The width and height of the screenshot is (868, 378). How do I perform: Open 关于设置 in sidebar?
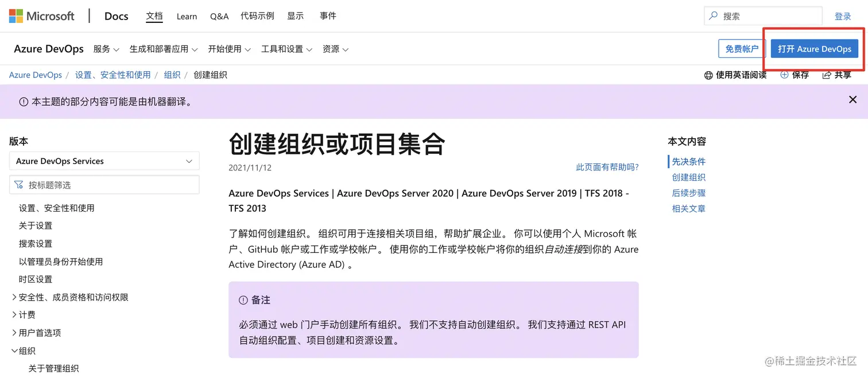click(36, 225)
